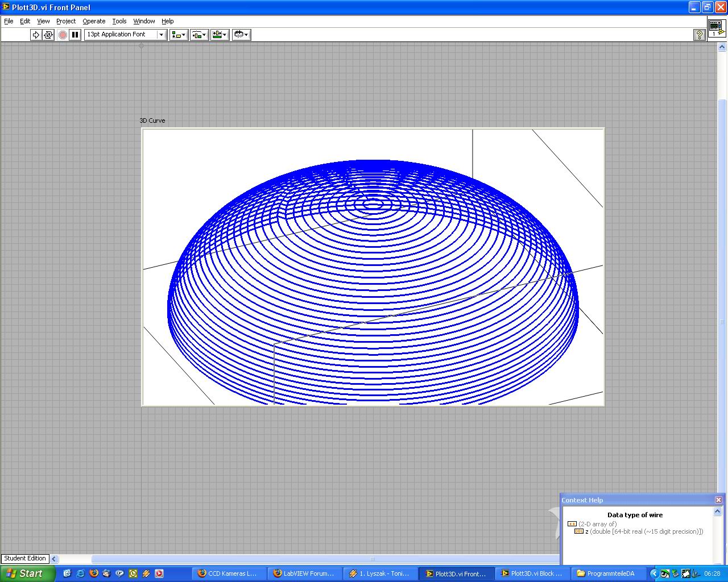Viewport: 728px width, 582px height.
Task: Open the Operate menu
Action: click(94, 21)
